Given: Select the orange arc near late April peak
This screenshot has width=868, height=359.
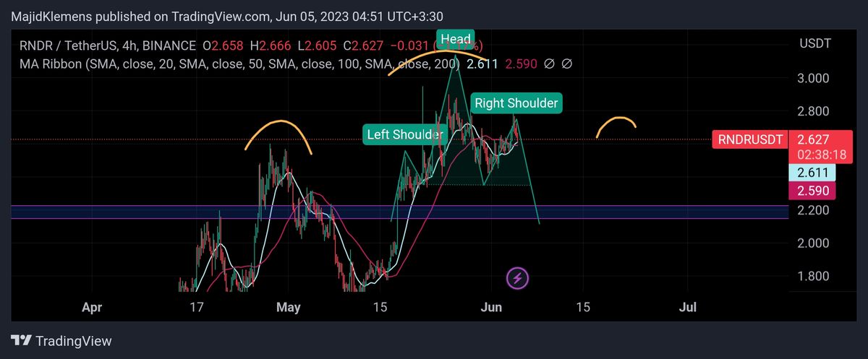Looking at the screenshot, I should click(278, 133).
